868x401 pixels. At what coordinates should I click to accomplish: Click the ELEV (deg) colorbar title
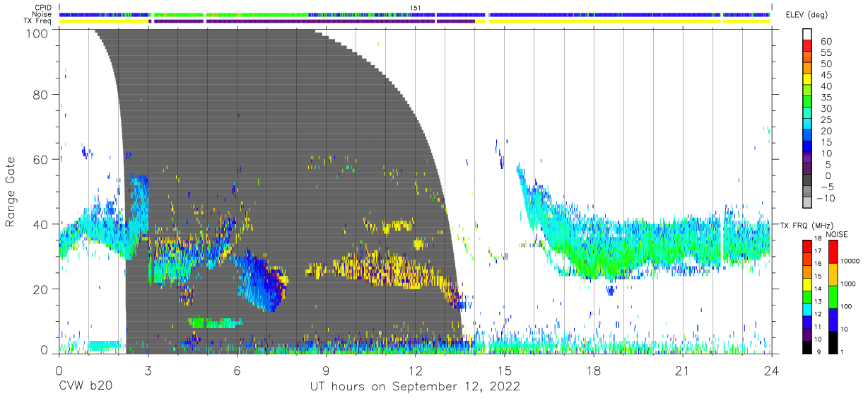pos(807,14)
